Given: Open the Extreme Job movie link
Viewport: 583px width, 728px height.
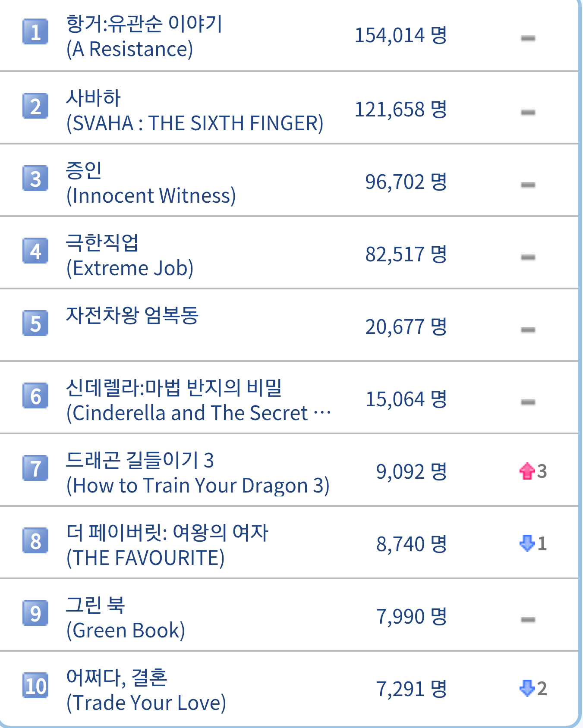Looking at the screenshot, I should coord(129,255).
